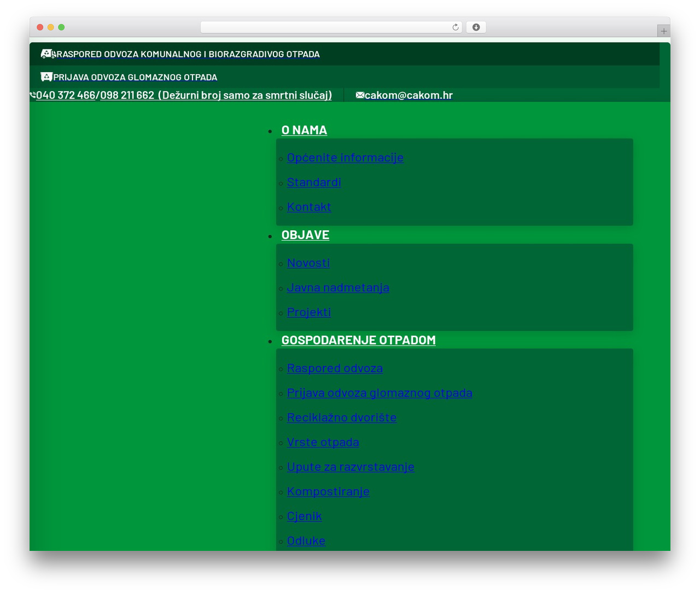Go to Općenite informacije
Screen dimensions: 700x593
click(345, 158)
